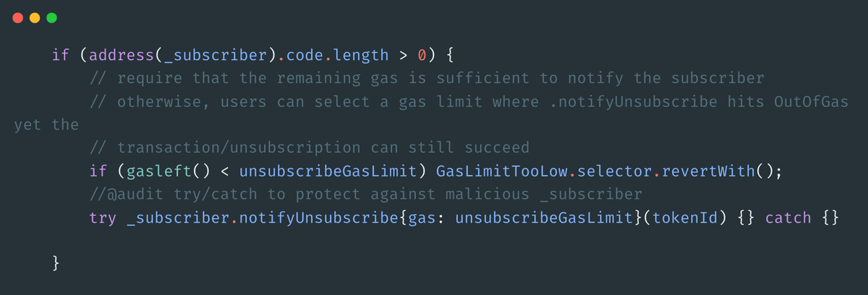Click the red close window dot
Screen dimensions: 868x295
click(x=18, y=18)
